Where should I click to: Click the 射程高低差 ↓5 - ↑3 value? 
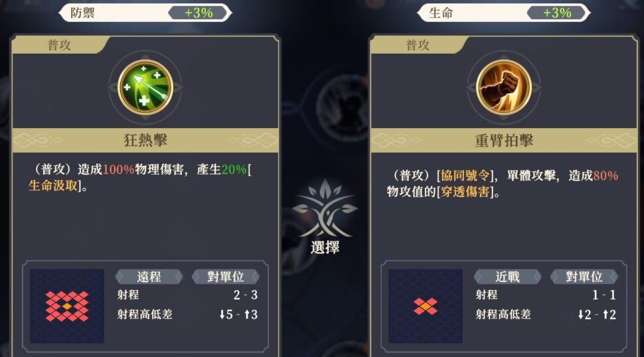coord(238,315)
